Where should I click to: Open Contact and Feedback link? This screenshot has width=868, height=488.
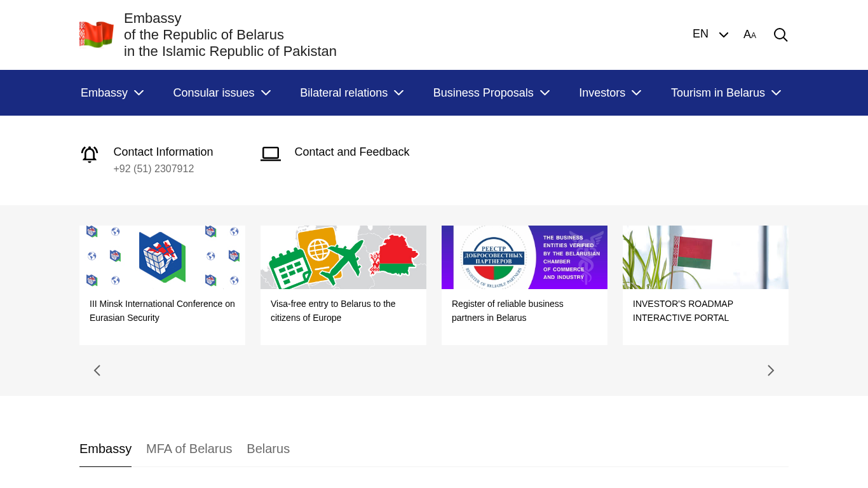351,152
